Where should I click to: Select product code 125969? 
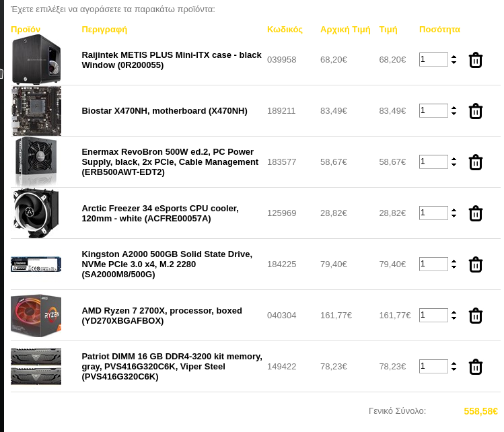[281, 213]
